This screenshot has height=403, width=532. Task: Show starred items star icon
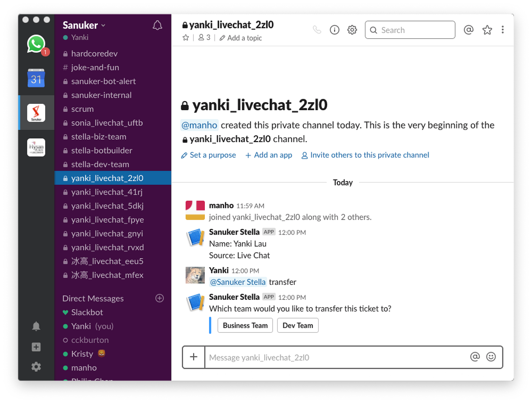[487, 30]
